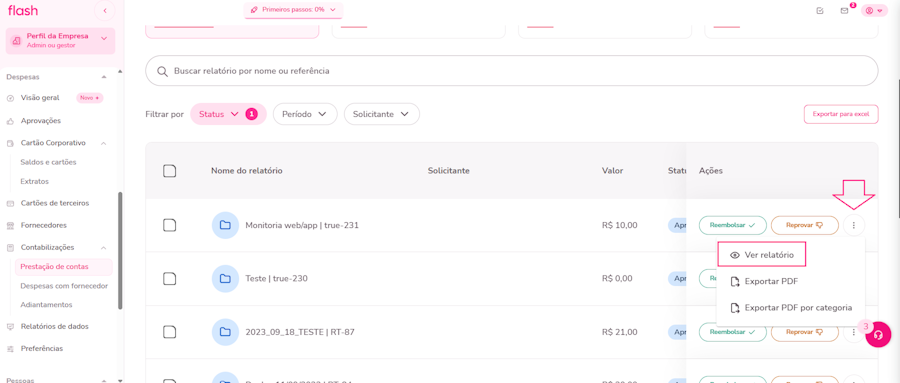Collapse the Contabilizações submenu chevron
This screenshot has width=900, height=383.
[x=103, y=247]
